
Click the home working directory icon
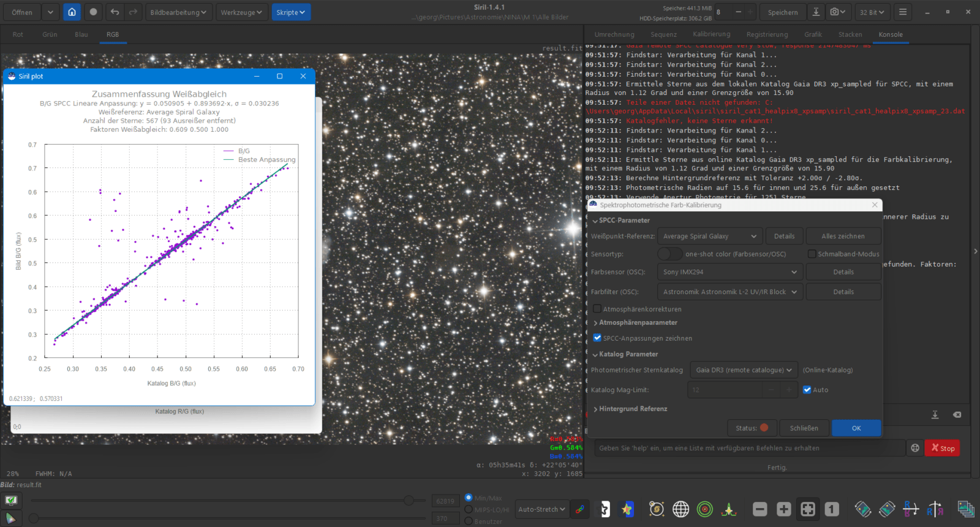tap(72, 12)
